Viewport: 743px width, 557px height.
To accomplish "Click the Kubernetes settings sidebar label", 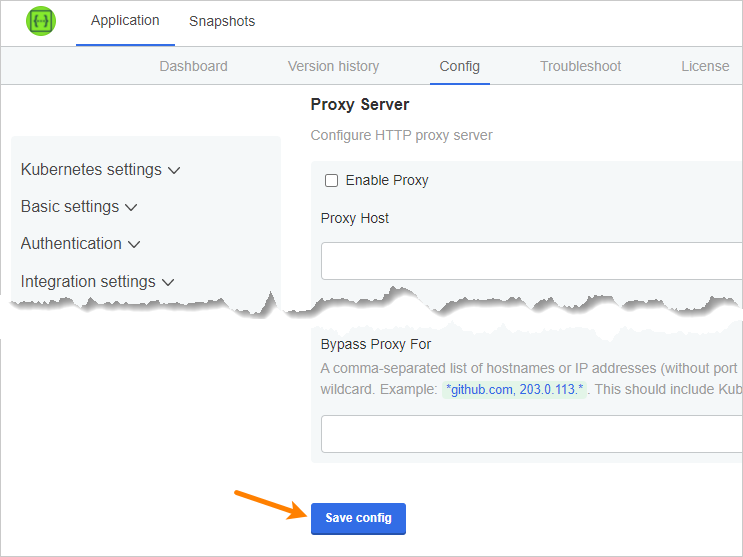I will (x=91, y=170).
